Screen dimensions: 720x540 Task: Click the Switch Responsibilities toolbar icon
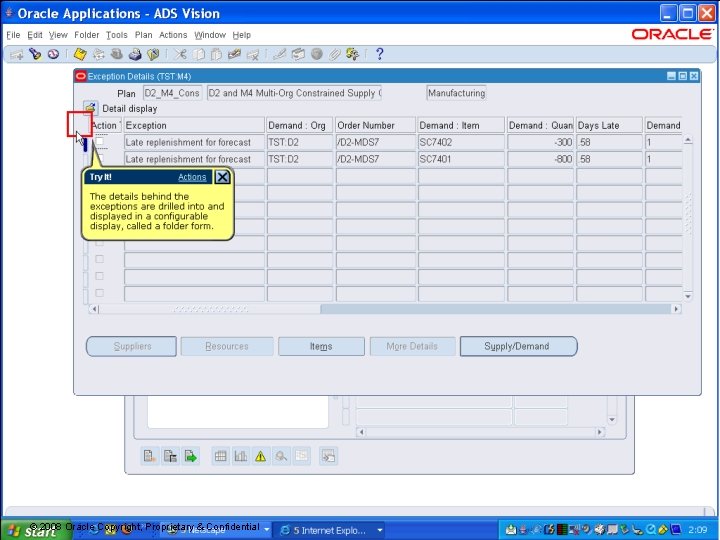[117, 55]
